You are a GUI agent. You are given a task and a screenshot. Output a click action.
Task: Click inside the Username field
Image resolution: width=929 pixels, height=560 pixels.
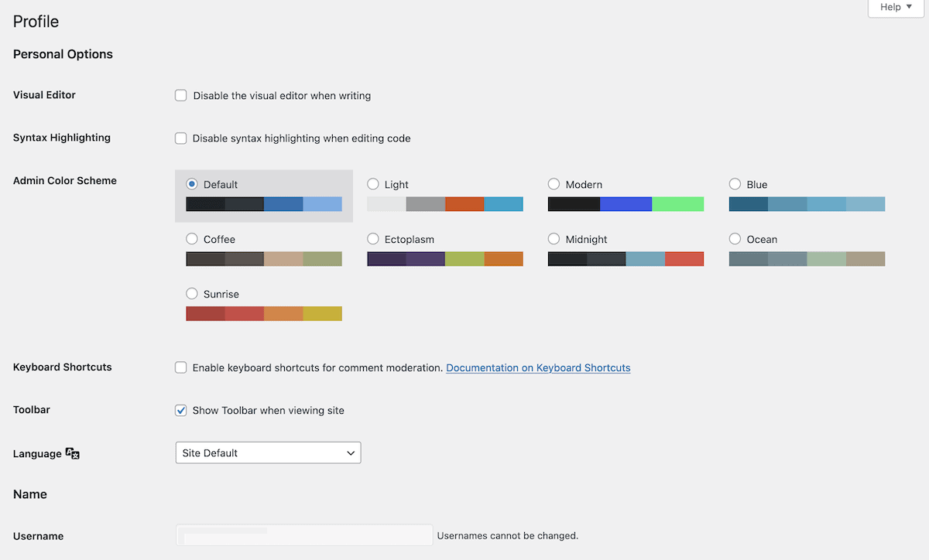tap(303, 534)
